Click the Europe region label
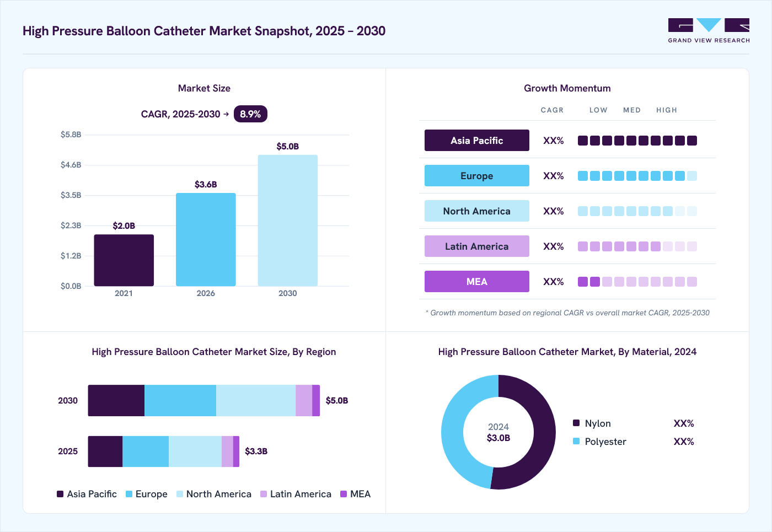The image size is (772, 532). [x=477, y=176]
